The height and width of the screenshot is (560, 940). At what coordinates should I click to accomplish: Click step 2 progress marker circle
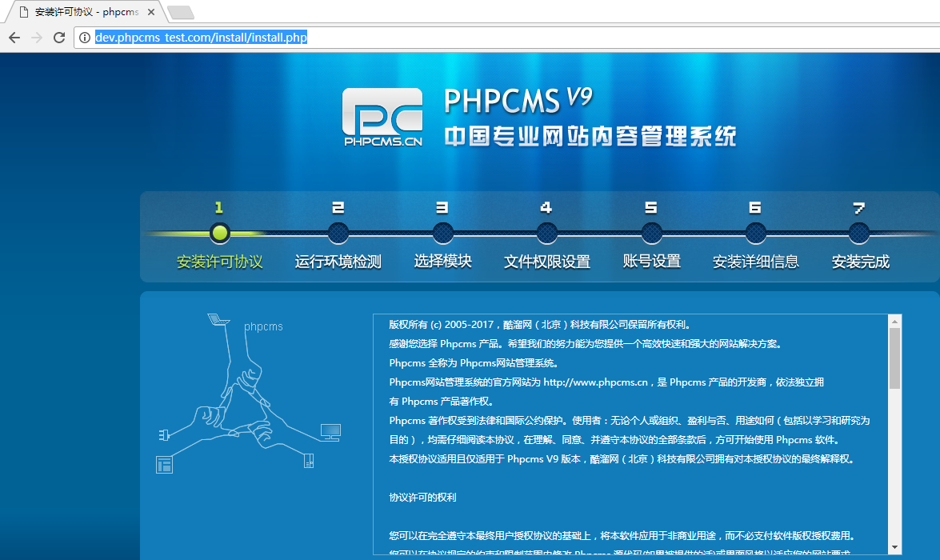click(338, 233)
